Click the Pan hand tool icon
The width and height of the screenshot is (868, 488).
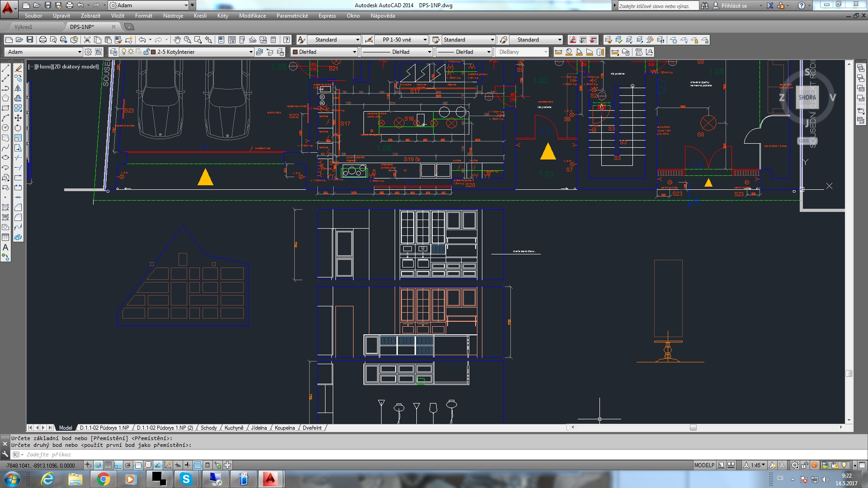(x=177, y=40)
